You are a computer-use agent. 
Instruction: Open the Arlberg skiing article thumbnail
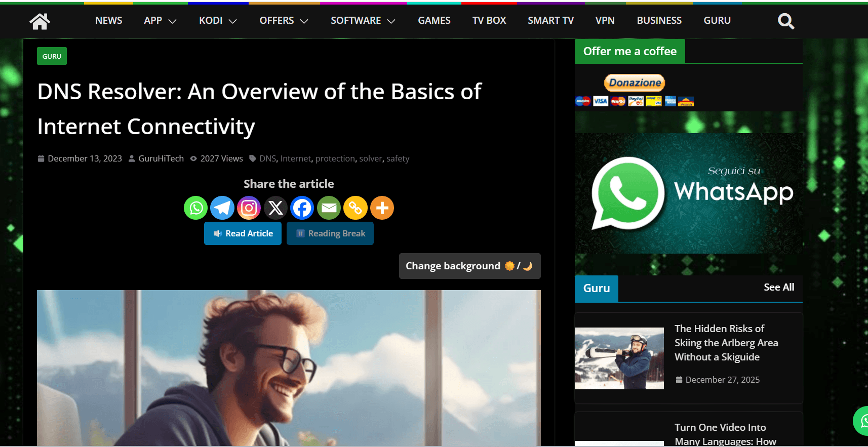click(619, 358)
